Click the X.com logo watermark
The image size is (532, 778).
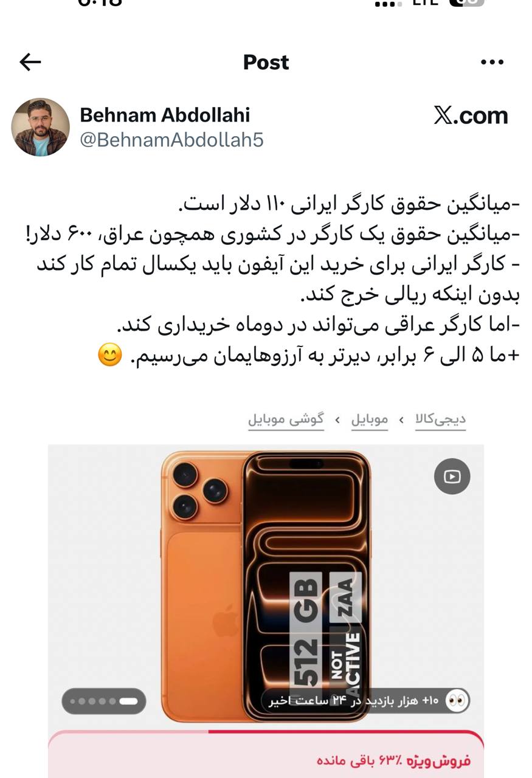coord(471,115)
